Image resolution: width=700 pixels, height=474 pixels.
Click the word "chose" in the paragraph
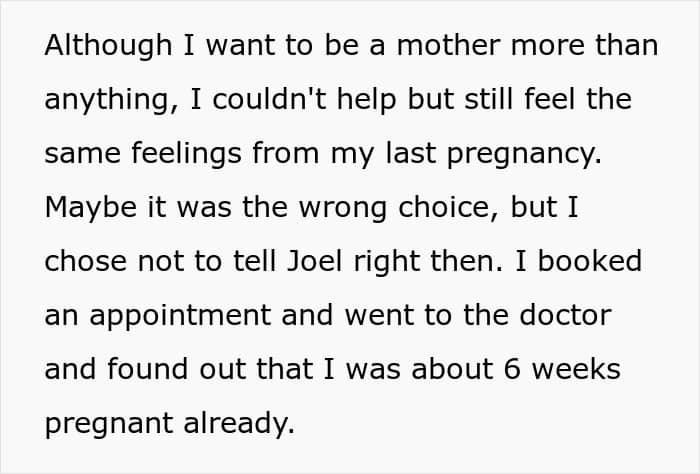pos(83,262)
